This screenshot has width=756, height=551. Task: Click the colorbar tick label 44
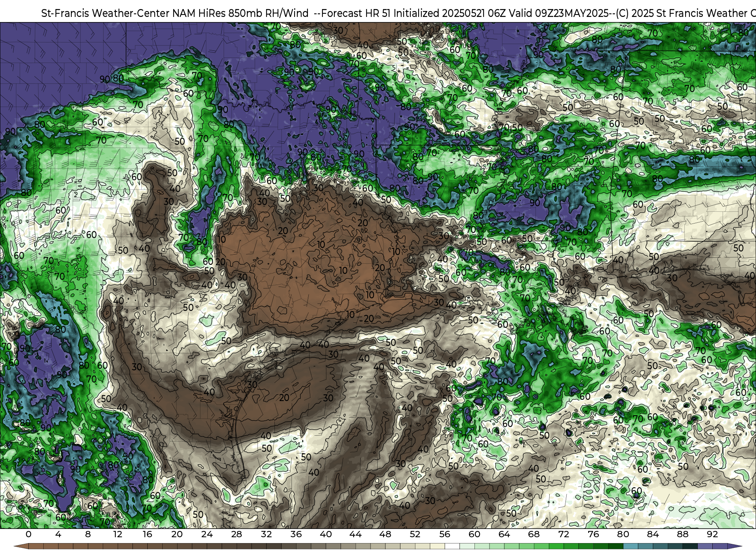click(356, 534)
